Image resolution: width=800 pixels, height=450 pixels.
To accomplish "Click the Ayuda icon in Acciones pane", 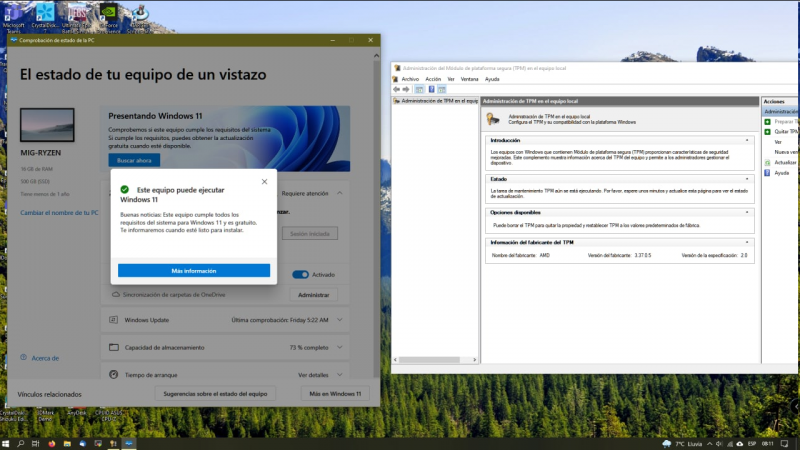I will pos(767,173).
